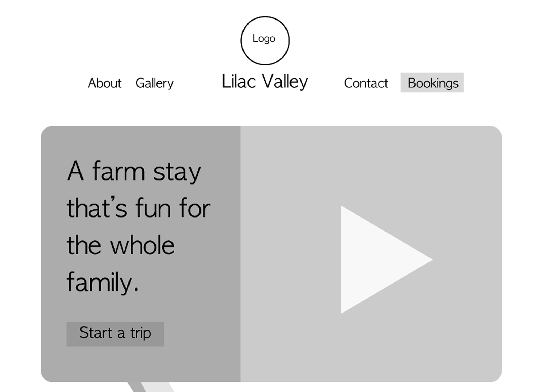Image resolution: width=539 pixels, height=392 pixels.
Task: Click the word "for" in the headline
Action: [x=195, y=209]
